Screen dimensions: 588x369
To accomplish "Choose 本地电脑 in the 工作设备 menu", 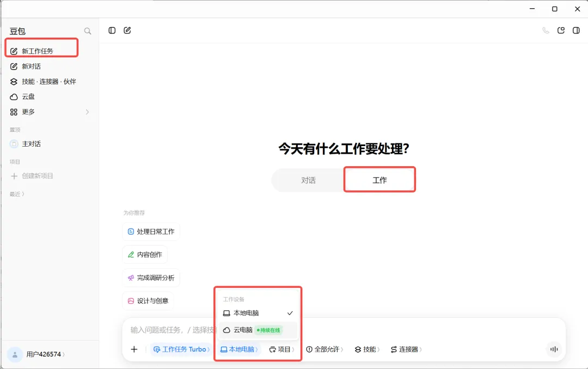I will pos(258,313).
